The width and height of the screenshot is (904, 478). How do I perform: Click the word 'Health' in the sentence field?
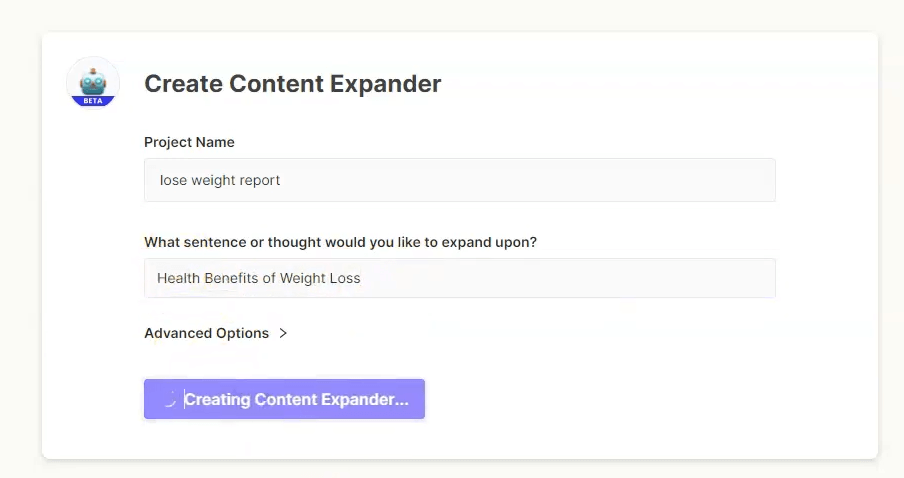point(178,278)
